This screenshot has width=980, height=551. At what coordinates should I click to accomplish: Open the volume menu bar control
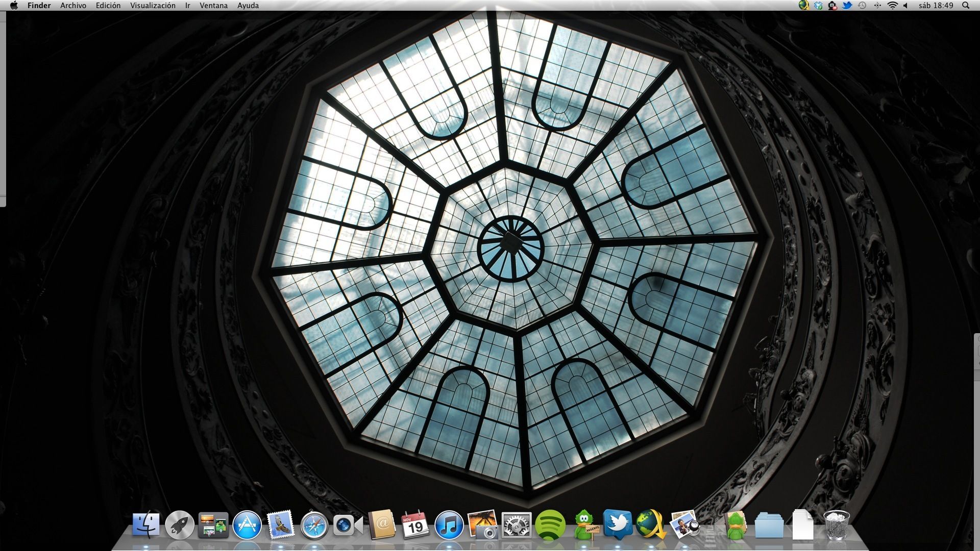click(906, 6)
